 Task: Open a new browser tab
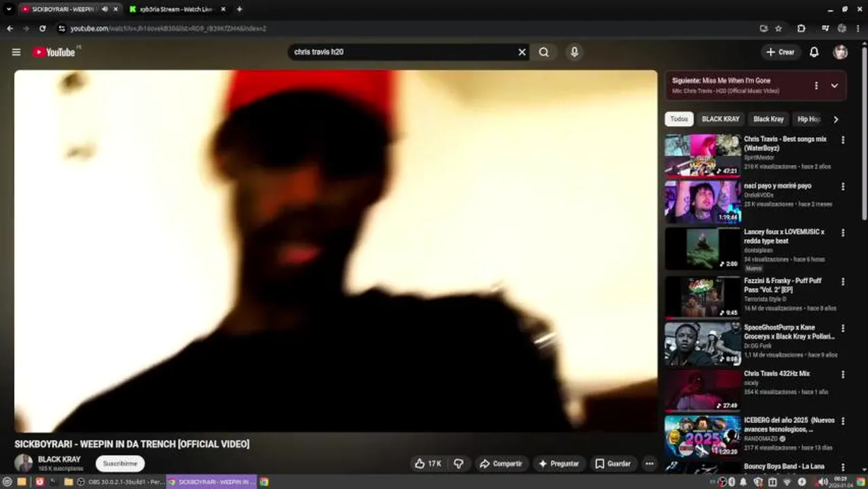point(239,9)
